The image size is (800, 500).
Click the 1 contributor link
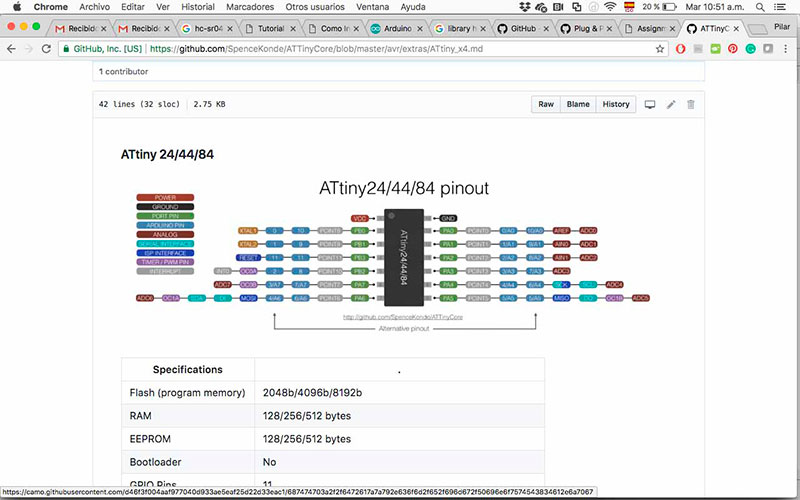click(x=123, y=71)
